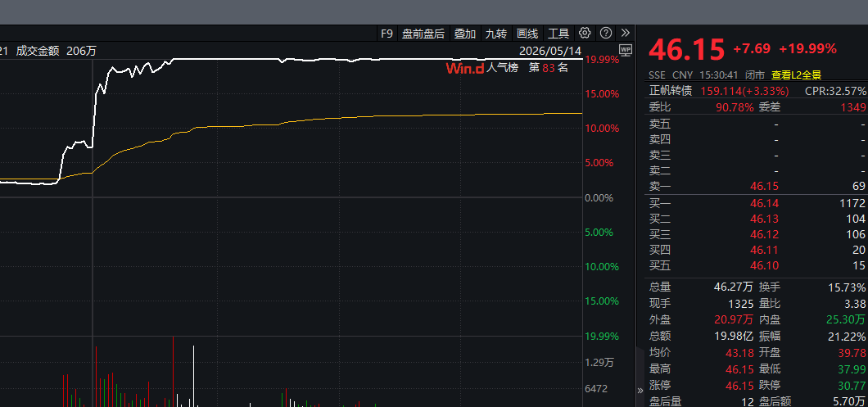
Task: Select the 买二 bid price 46.13
Action: click(x=764, y=219)
